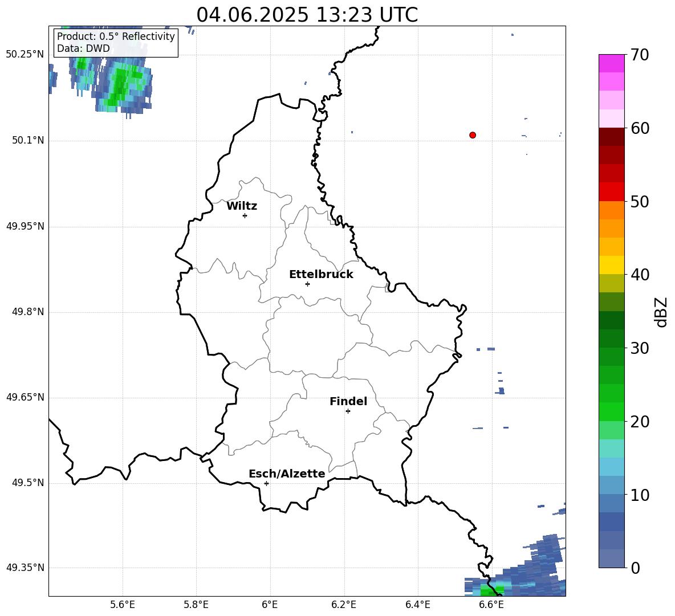Viewport: 675px width, 616px height.
Task: Click the 'Findel' city label
Action: click(348, 401)
